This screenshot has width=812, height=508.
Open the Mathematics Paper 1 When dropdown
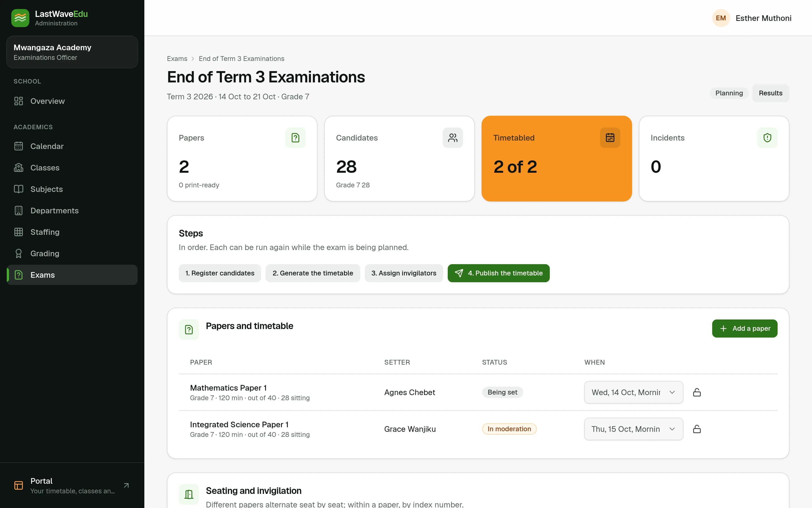634,392
